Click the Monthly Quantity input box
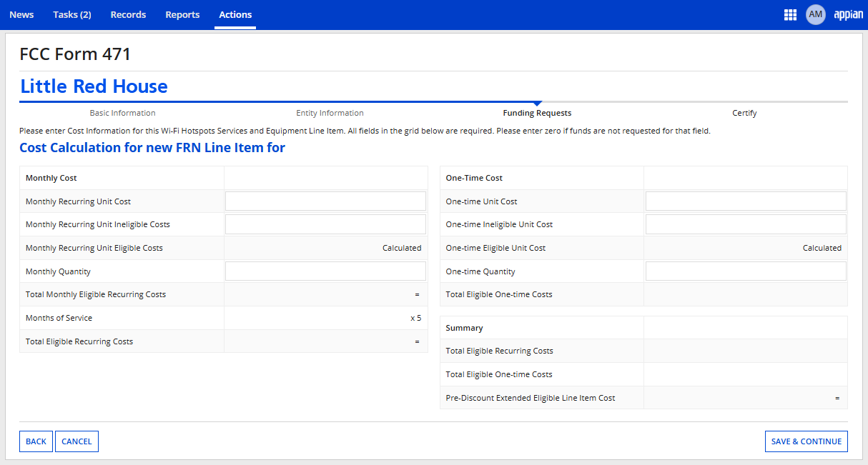The width and height of the screenshot is (868, 465). coord(325,271)
